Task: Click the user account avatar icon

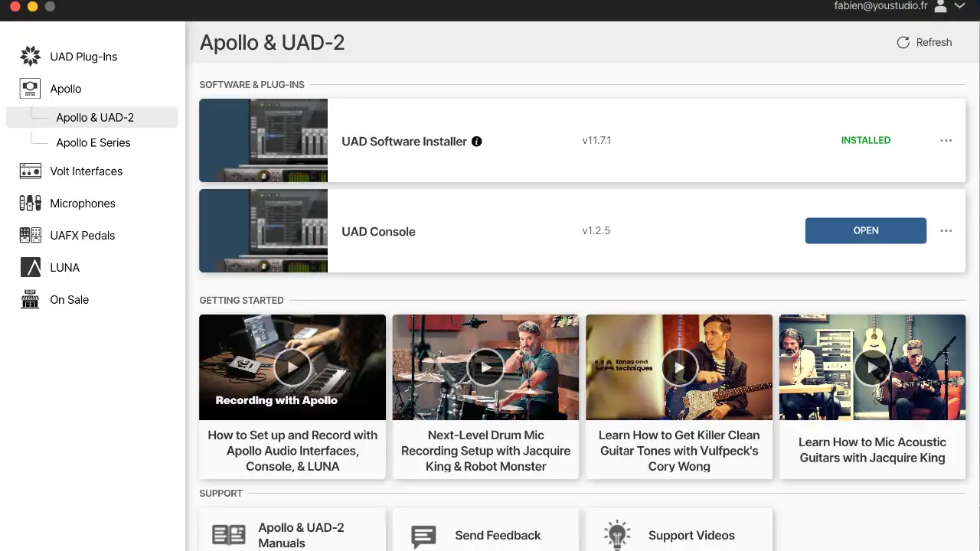Action: 941,6
